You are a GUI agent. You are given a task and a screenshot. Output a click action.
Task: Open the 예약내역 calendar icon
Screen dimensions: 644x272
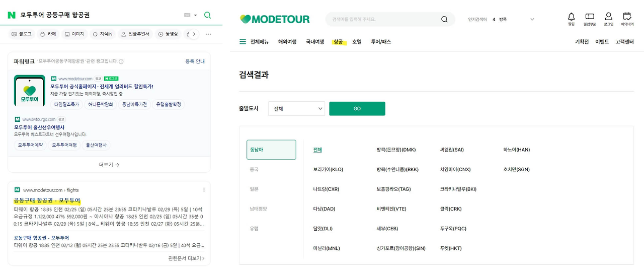pyautogui.click(x=627, y=19)
